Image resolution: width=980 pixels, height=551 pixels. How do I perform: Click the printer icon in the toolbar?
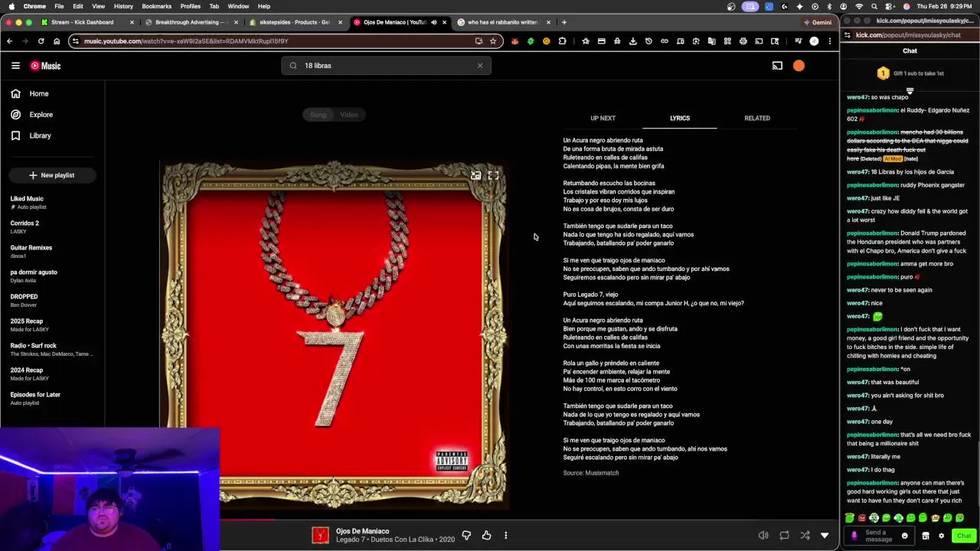click(743, 41)
